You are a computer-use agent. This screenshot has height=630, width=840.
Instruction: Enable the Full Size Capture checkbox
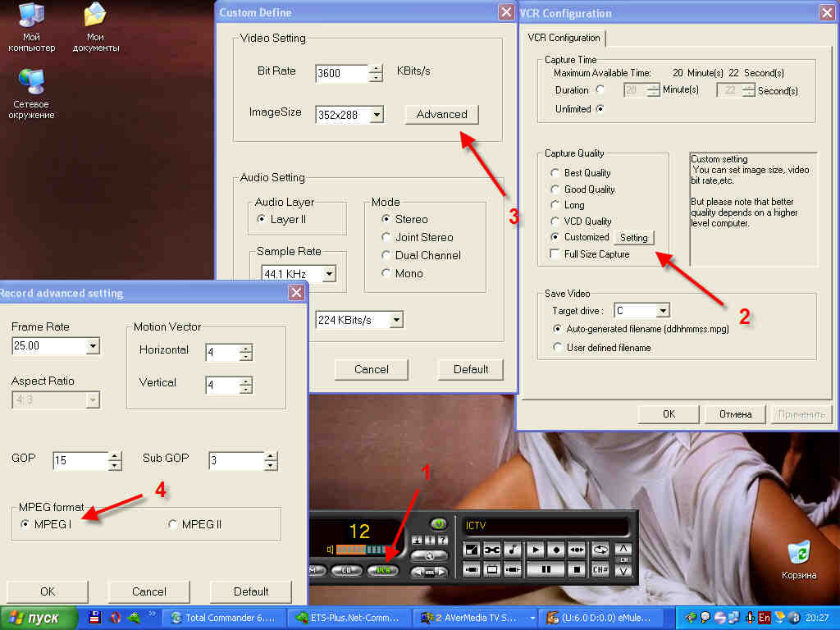[555, 254]
